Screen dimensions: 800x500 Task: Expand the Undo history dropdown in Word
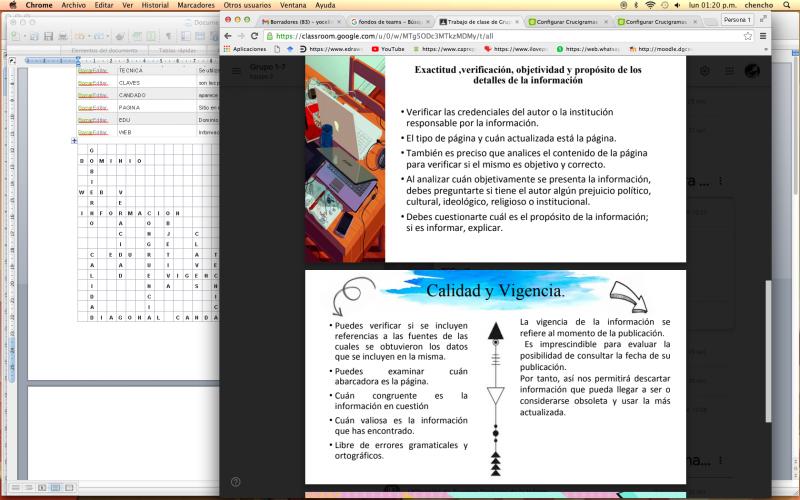coord(89,36)
